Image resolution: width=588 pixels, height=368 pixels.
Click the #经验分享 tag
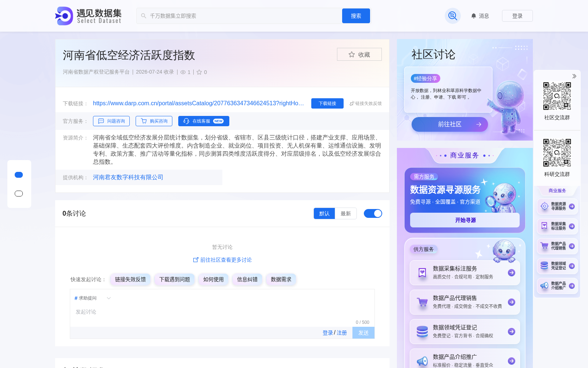425,78
